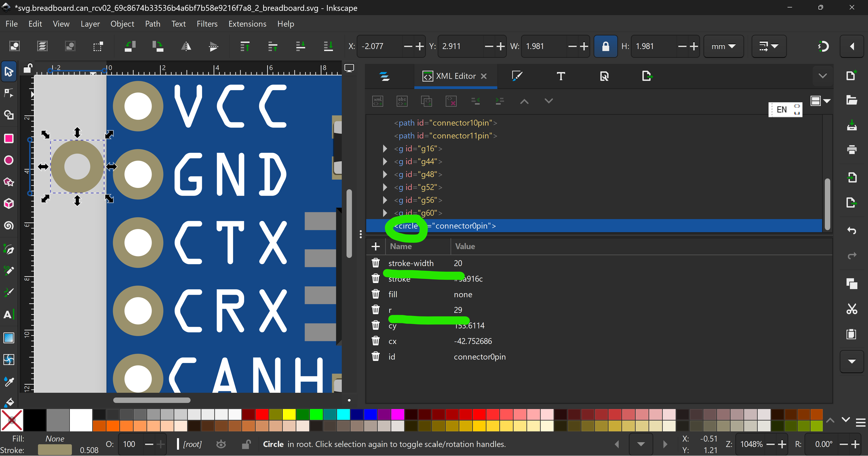Screen dimensions: 868x456
Task: Add a new attribute with plus button
Action: 375,246
